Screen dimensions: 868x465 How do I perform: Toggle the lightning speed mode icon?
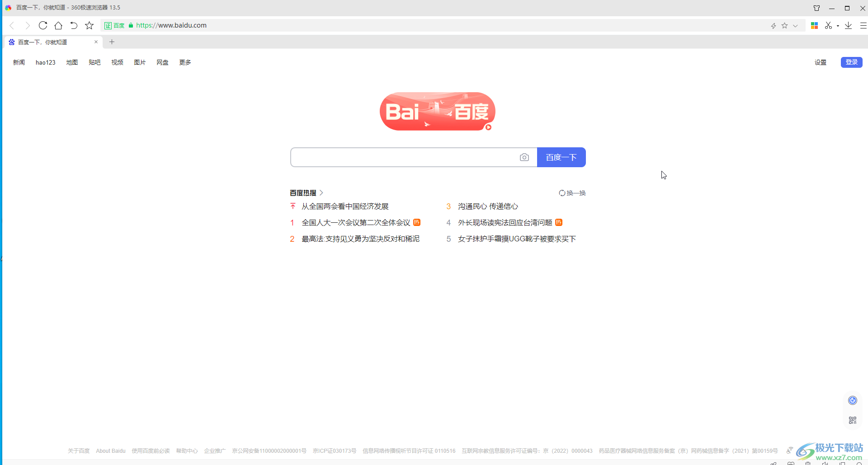coord(773,25)
